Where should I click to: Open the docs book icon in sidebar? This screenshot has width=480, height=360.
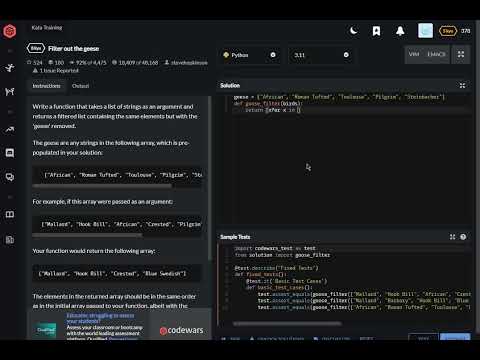(10, 214)
